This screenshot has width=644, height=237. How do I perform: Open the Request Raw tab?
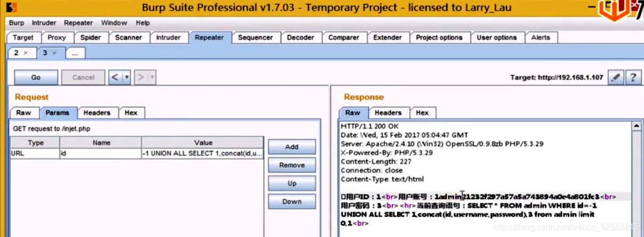24,113
